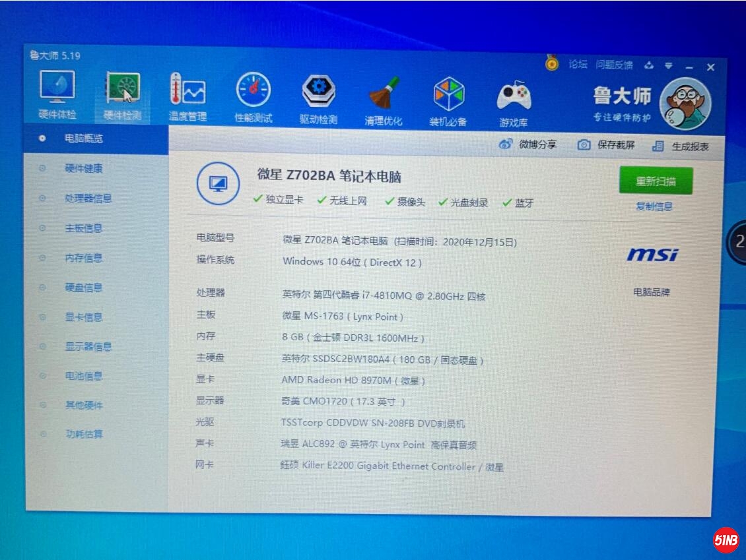The height and width of the screenshot is (560, 746).
Task: Open 清理优化 cleanup optimization
Action: [384, 101]
